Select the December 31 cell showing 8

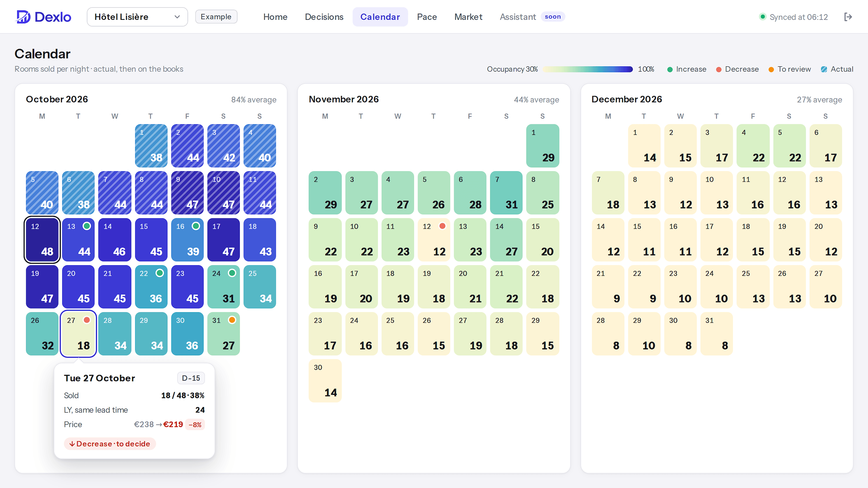coord(717,334)
